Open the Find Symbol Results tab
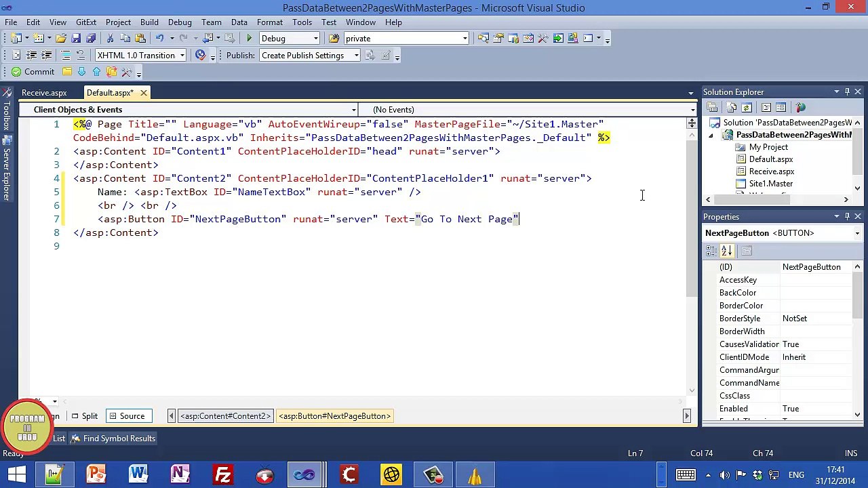868x488 pixels. [113, 439]
